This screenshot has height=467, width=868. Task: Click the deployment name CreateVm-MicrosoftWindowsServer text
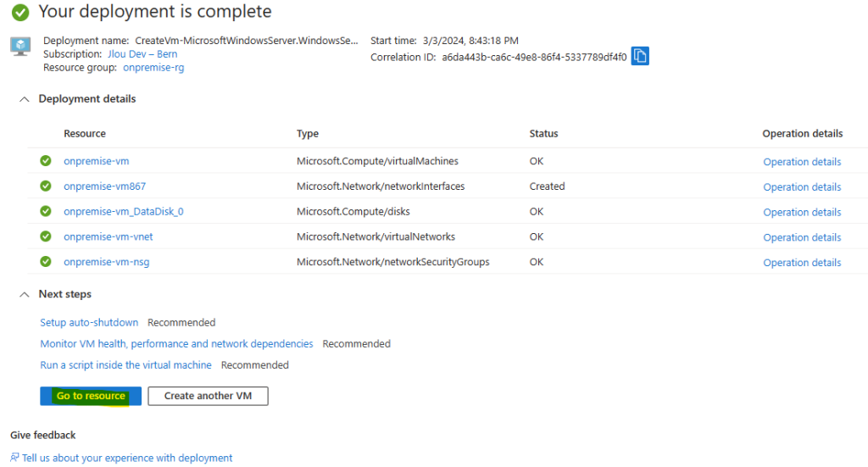247,41
